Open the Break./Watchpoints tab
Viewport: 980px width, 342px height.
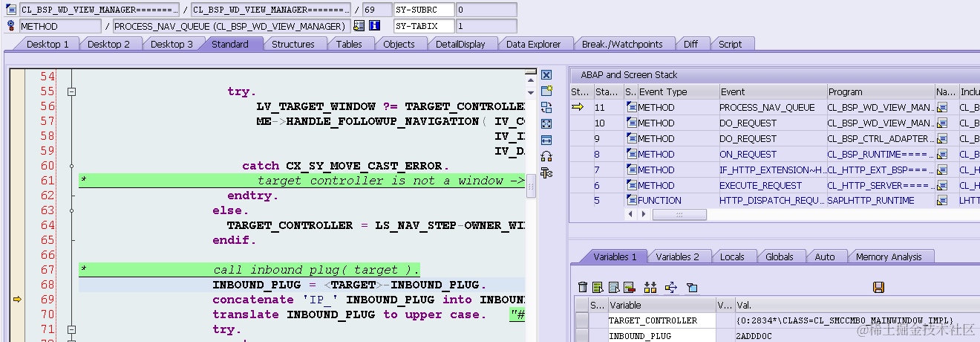[622, 44]
